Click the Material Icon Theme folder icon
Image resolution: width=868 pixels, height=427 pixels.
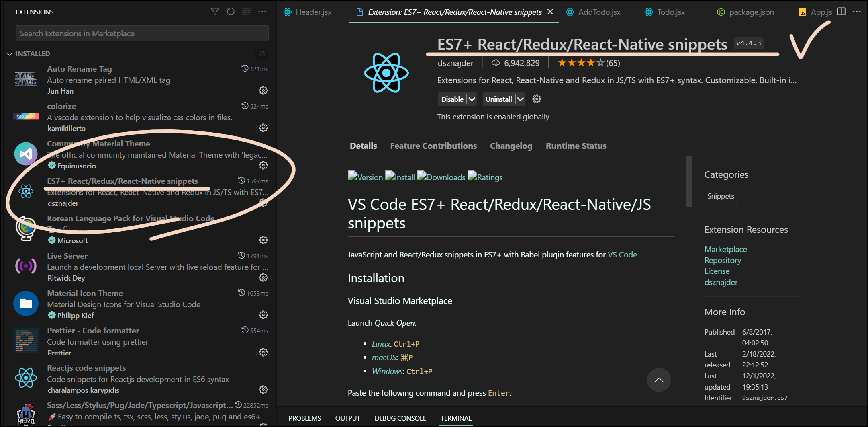26,303
